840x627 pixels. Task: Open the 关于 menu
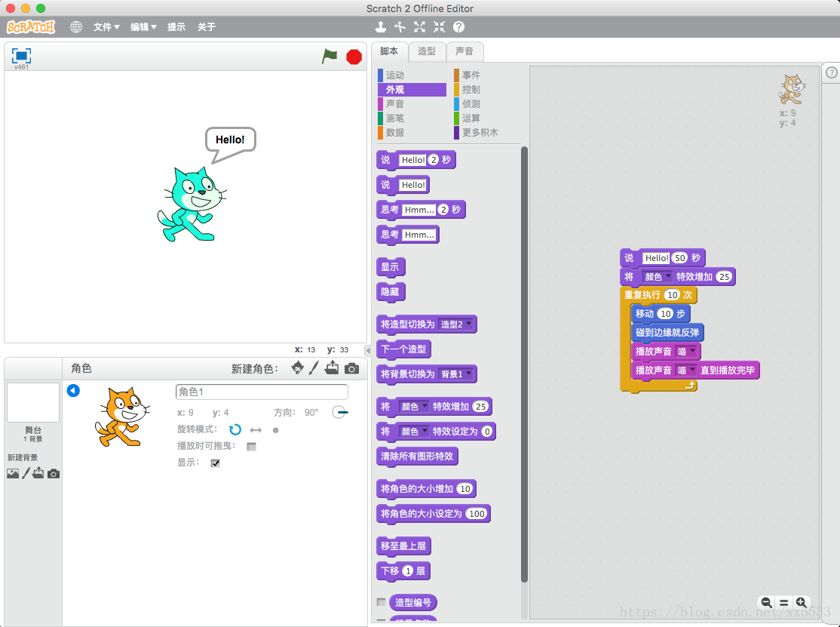pos(207,27)
